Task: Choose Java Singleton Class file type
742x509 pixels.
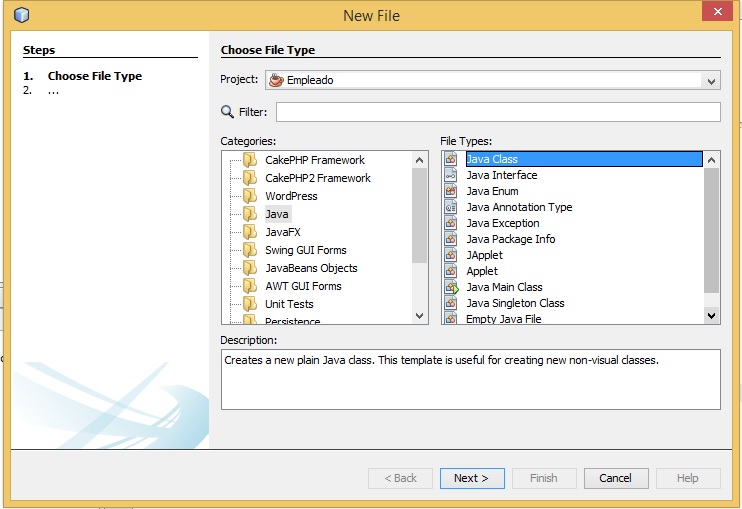Action: (x=515, y=303)
